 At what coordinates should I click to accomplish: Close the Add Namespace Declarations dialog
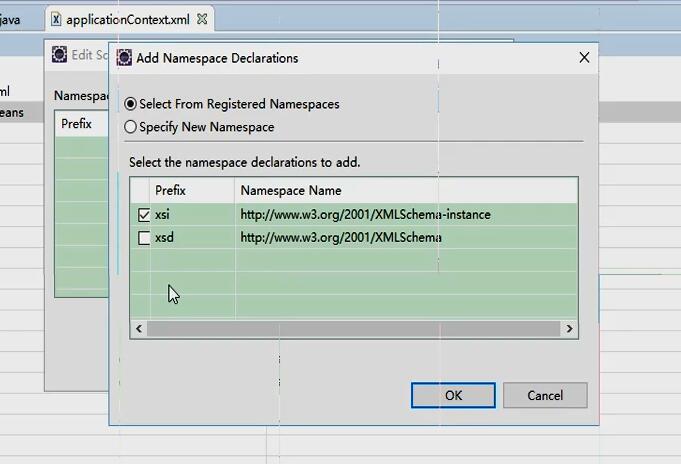[x=584, y=57]
